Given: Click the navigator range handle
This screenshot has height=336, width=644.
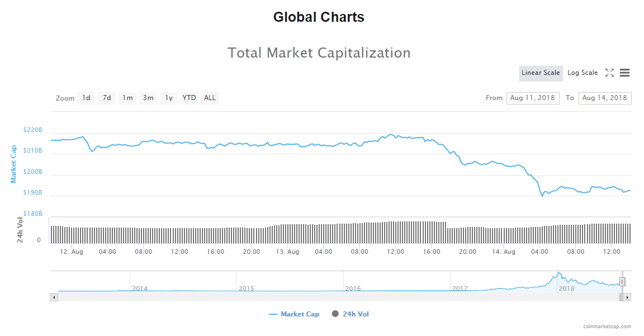Looking at the screenshot, I should pos(622,282).
